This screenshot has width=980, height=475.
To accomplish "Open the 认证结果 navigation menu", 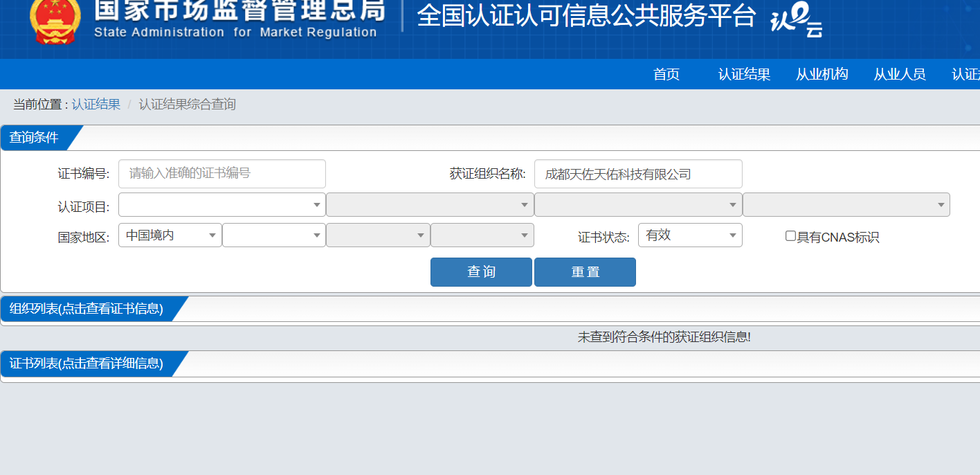I will tap(744, 75).
